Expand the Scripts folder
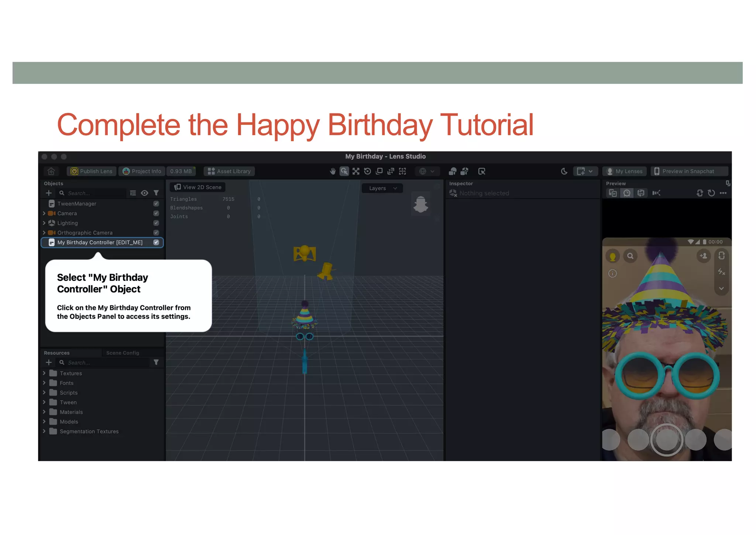Image resolution: width=756 pixels, height=535 pixels. point(44,392)
